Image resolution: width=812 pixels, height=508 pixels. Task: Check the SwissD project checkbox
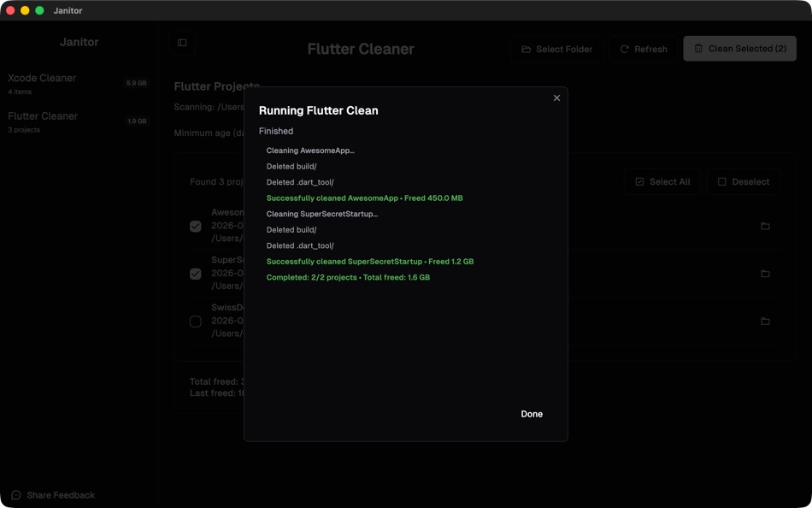coord(195,322)
